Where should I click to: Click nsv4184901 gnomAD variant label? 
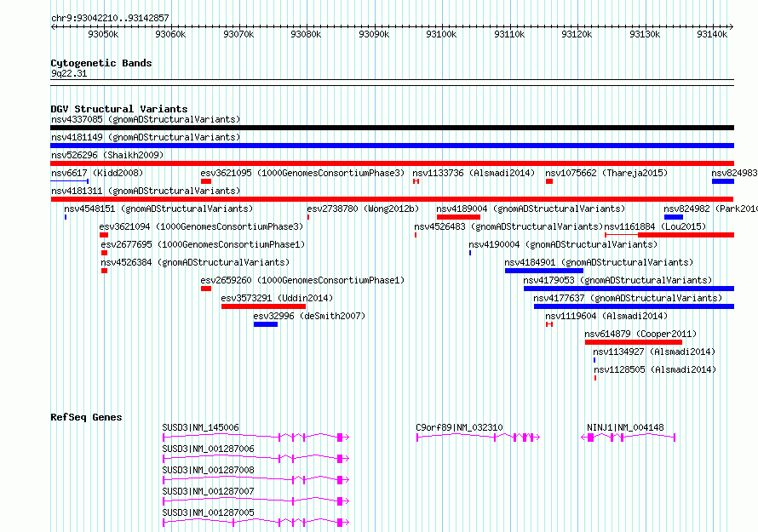tap(599, 262)
